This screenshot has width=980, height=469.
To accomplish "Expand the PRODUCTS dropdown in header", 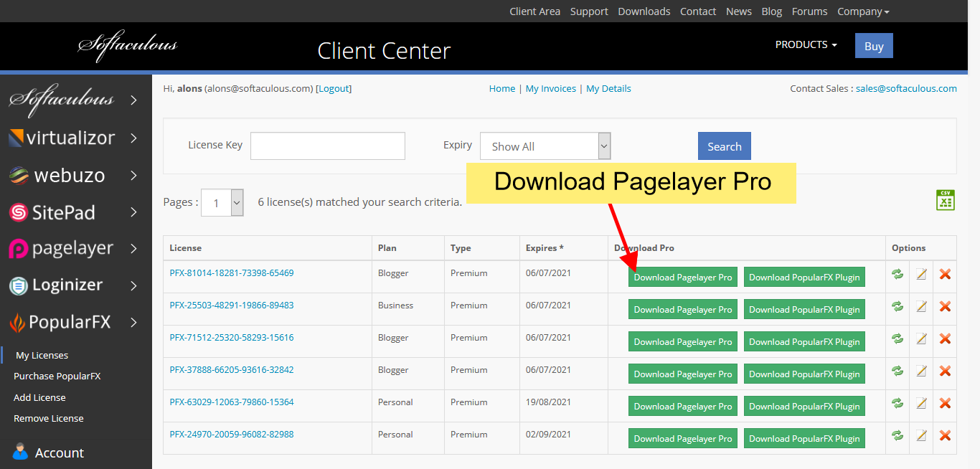I will coord(806,44).
